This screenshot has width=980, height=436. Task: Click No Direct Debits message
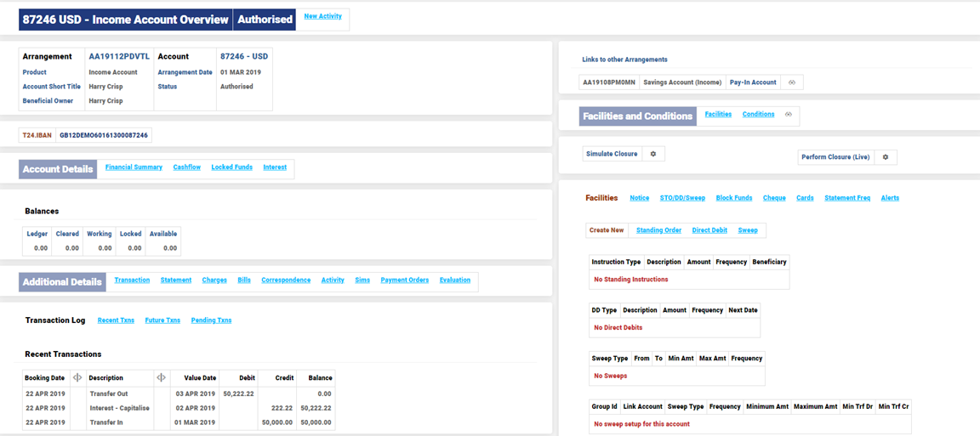(618, 327)
